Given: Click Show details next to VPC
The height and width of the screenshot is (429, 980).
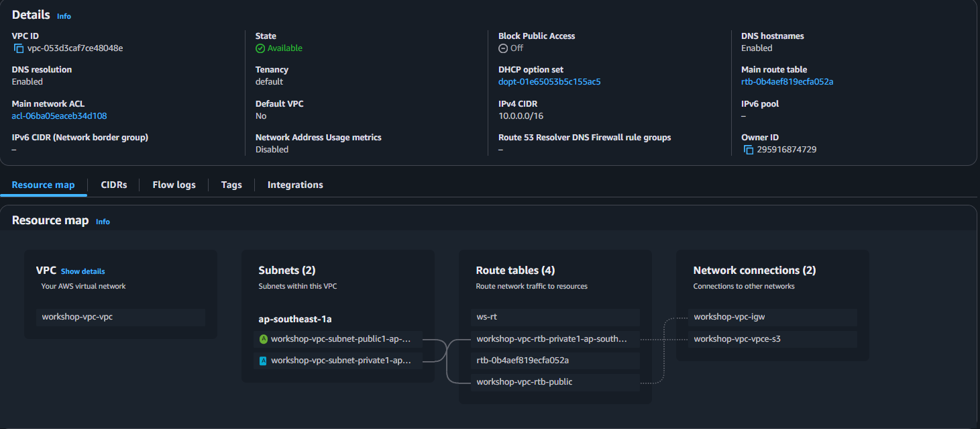Looking at the screenshot, I should 83,271.
